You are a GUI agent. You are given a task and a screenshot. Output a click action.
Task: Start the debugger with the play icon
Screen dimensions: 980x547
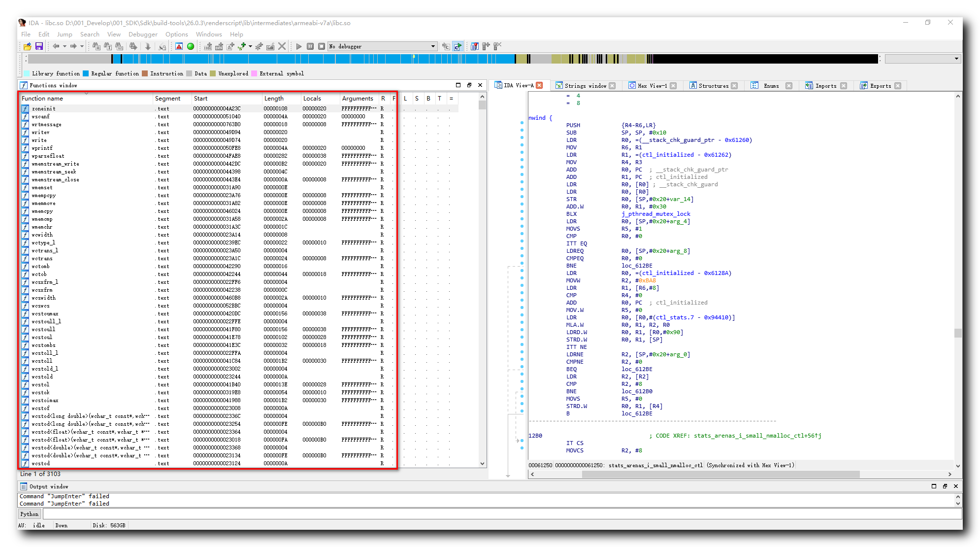[299, 46]
